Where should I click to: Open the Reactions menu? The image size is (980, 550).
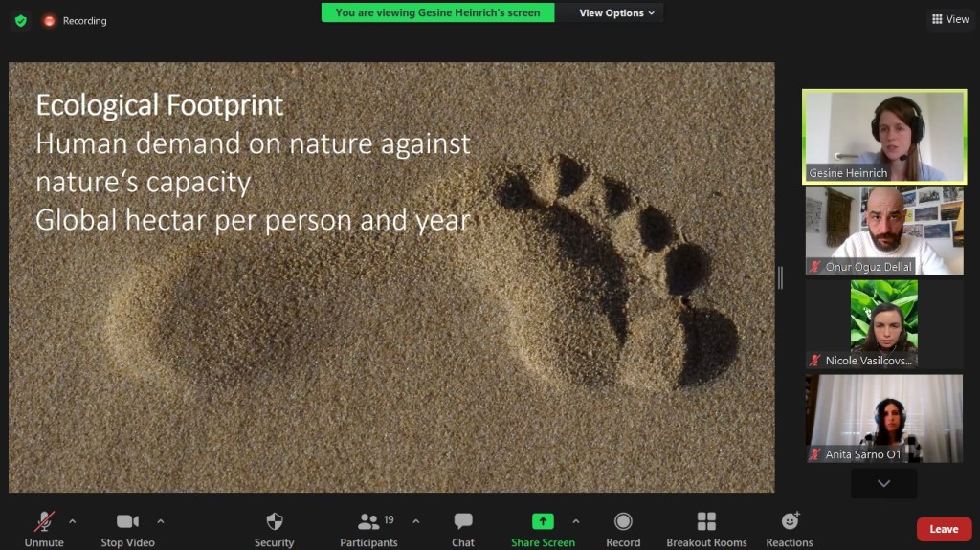click(790, 529)
